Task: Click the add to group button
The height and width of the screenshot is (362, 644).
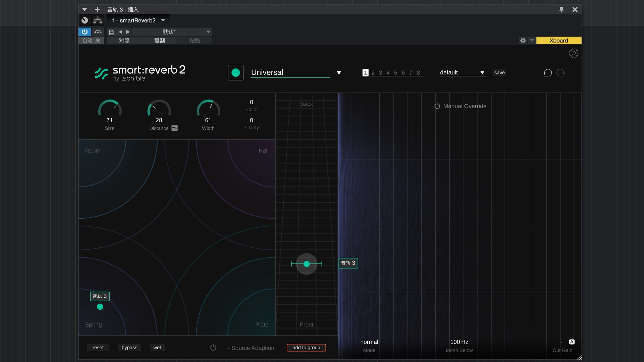Action: 306,348
